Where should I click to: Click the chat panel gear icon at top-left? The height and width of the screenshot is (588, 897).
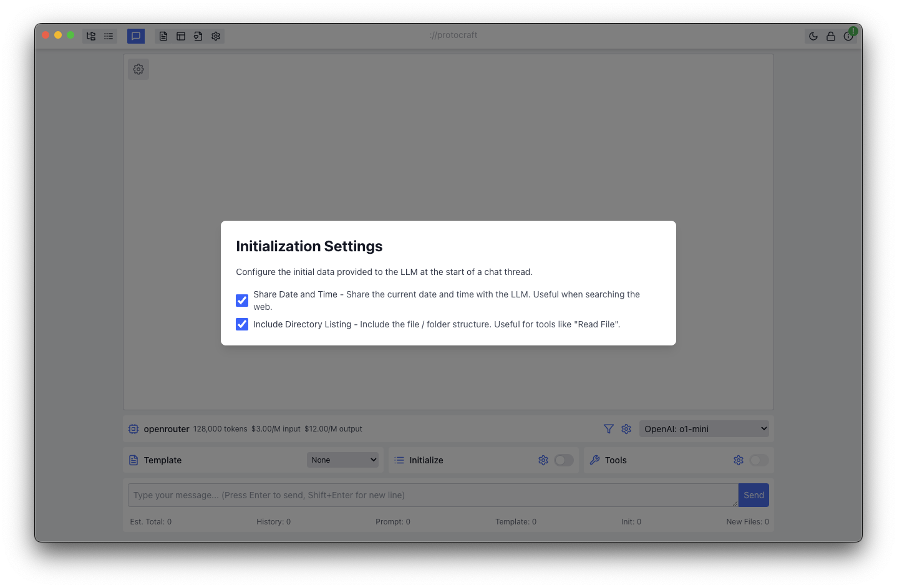pos(138,69)
